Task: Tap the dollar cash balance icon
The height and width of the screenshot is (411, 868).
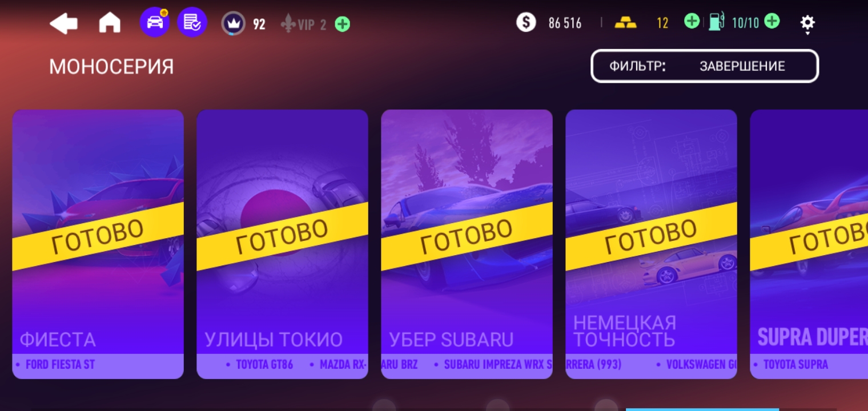Action: click(526, 22)
